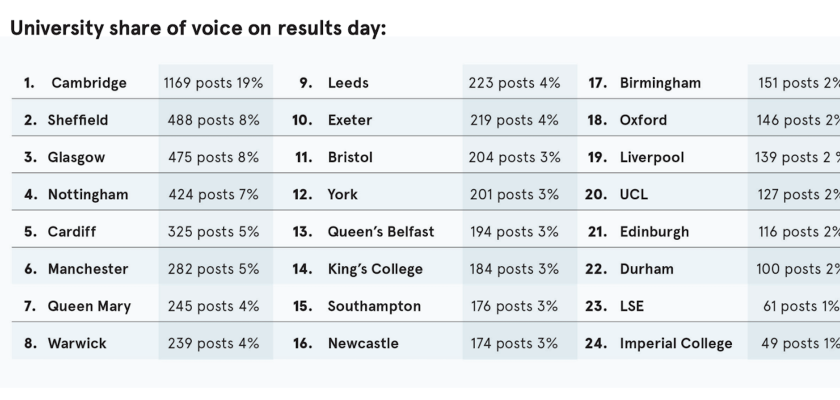The width and height of the screenshot is (840, 400).
Task: Click the Queen's Belfast label
Action: point(381,231)
